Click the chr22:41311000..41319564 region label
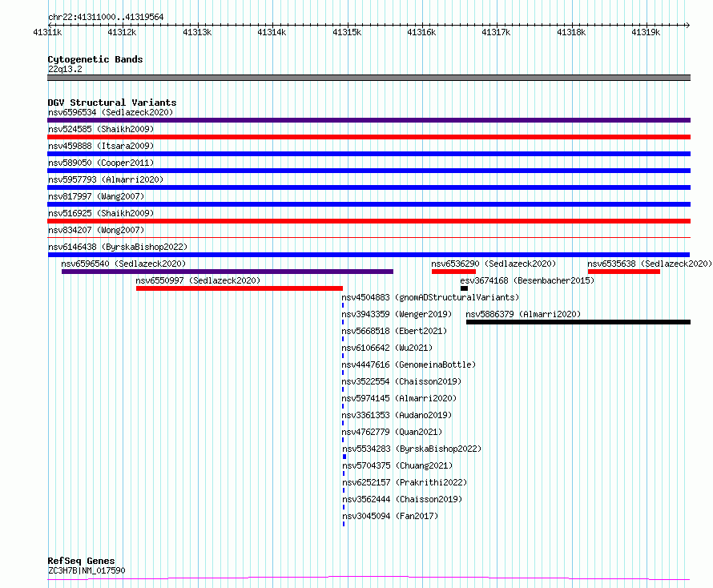 [x=106, y=18]
